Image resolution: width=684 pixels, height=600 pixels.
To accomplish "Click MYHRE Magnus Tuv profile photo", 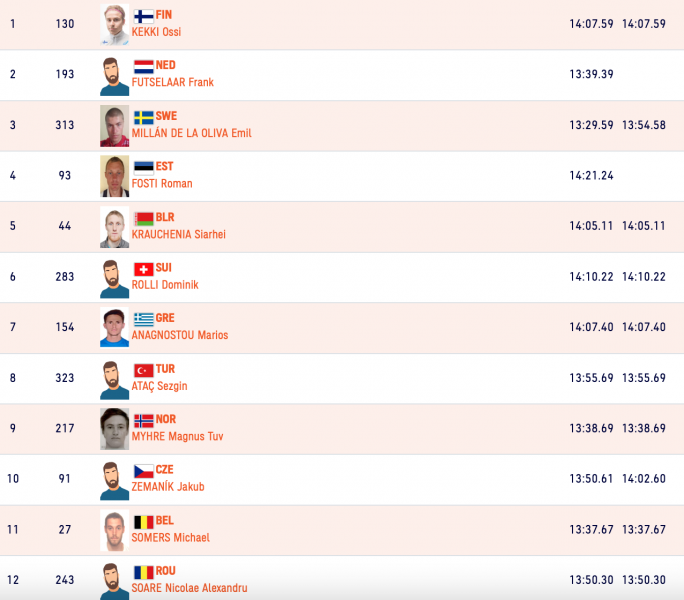I will (x=114, y=429).
